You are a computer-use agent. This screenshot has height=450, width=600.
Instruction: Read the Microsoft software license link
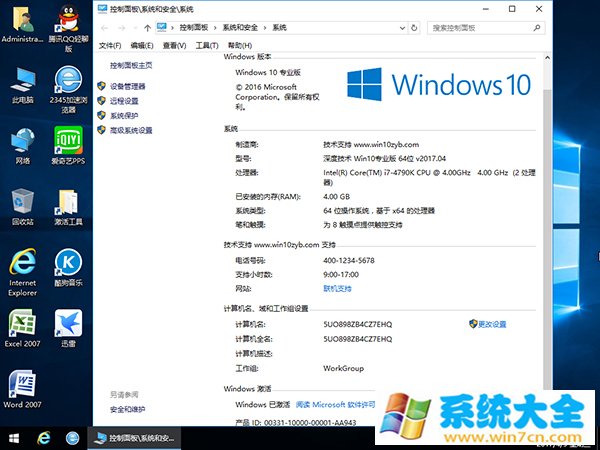(x=335, y=404)
